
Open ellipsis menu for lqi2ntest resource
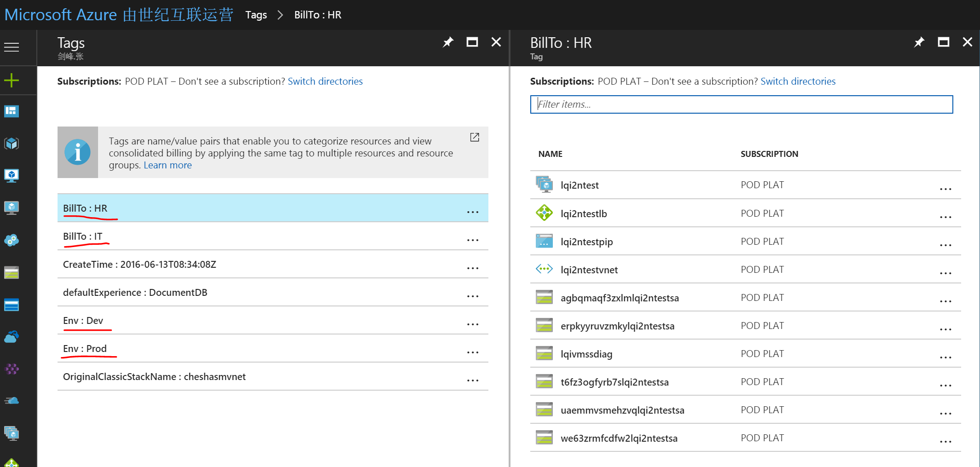[x=945, y=189]
